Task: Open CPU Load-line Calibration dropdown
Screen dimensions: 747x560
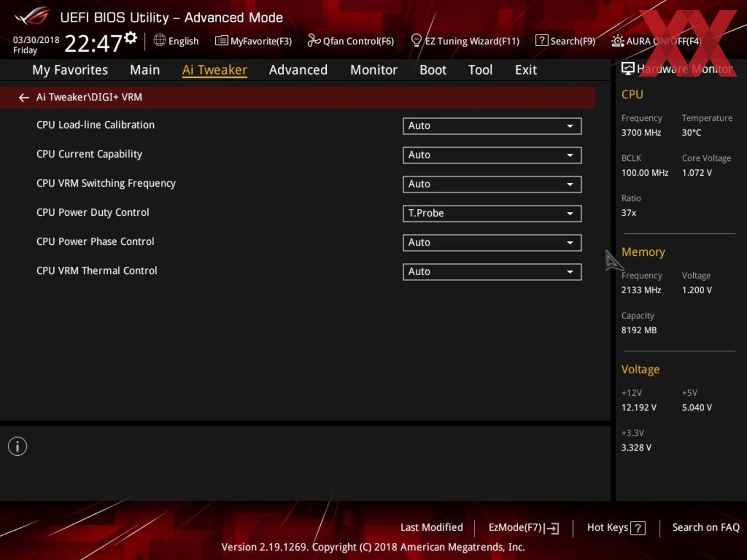Action: pyautogui.click(x=492, y=126)
